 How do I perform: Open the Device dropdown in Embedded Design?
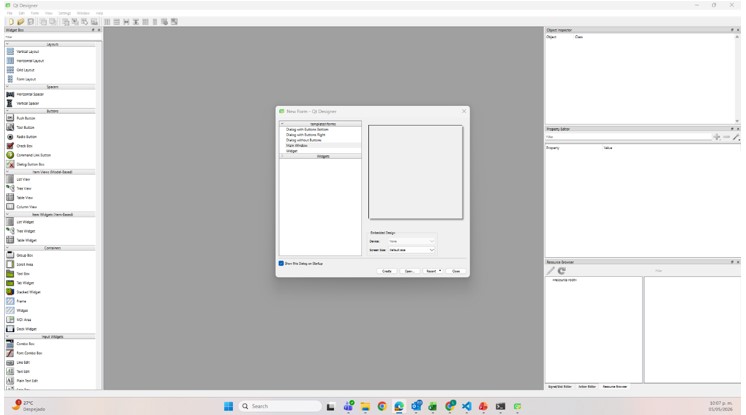click(x=412, y=241)
